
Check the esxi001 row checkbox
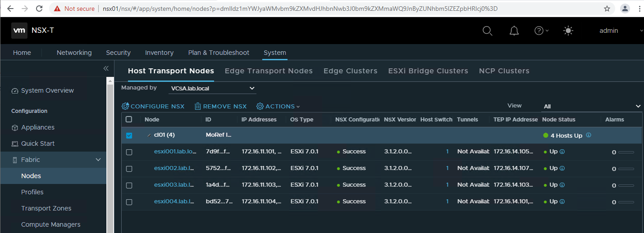(x=129, y=152)
